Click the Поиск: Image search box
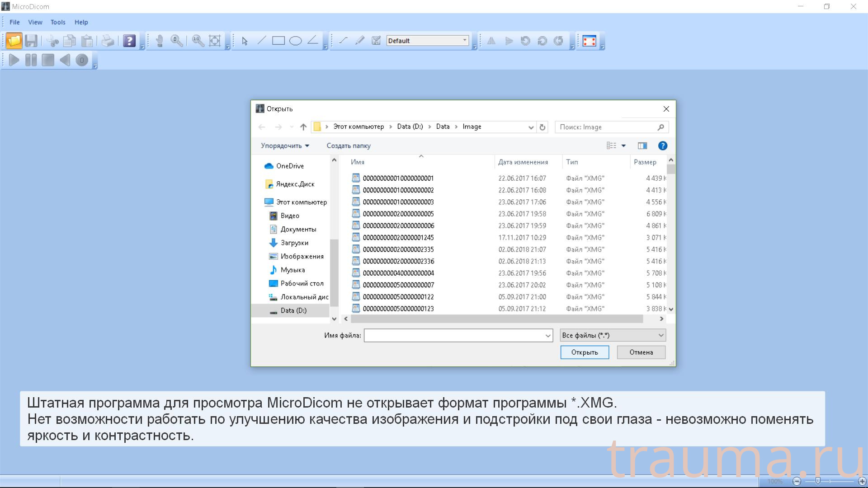 612,127
